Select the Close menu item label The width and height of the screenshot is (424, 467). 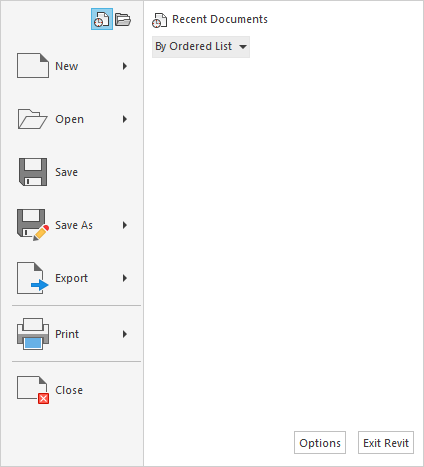click(x=69, y=390)
